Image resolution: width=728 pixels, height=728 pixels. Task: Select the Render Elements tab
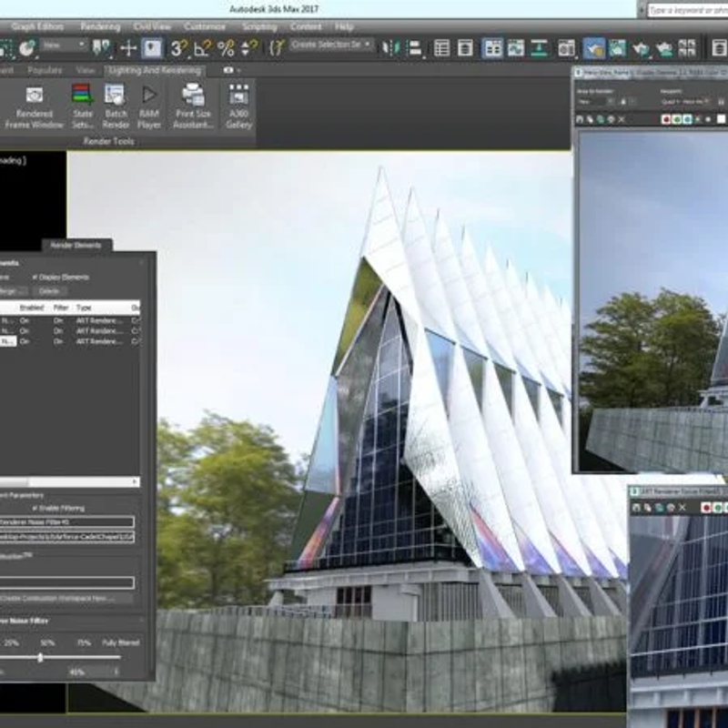pyautogui.click(x=76, y=245)
